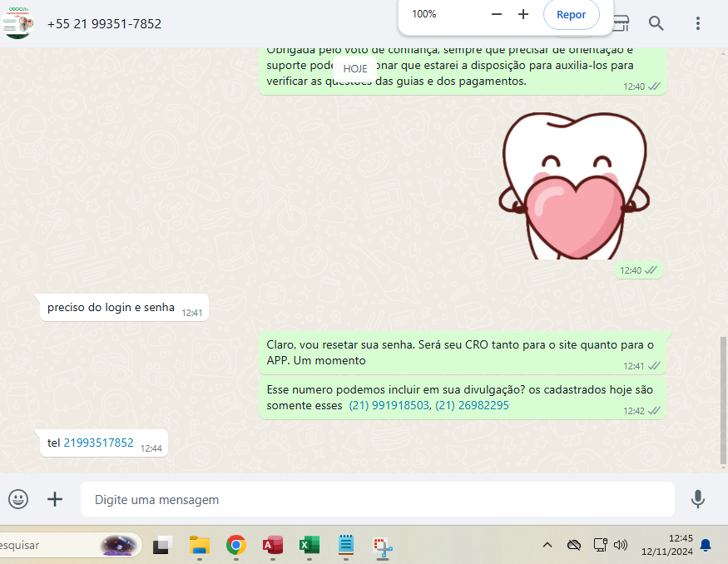The height and width of the screenshot is (564, 728).
Task: Click the plus attachment icon
Action: click(x=55, y=499)
